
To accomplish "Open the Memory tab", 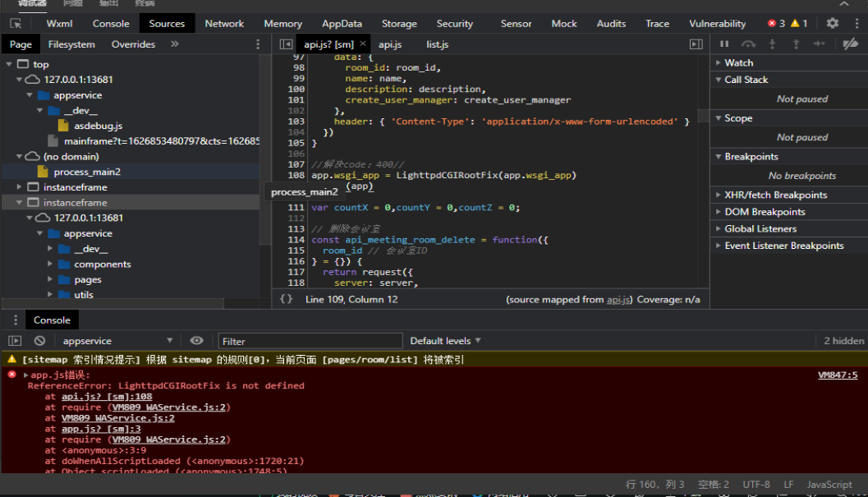I will [282, 23].
